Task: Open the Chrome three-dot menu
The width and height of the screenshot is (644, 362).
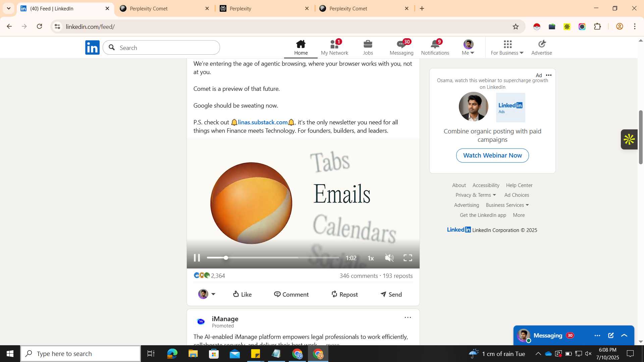Action: 635,26
